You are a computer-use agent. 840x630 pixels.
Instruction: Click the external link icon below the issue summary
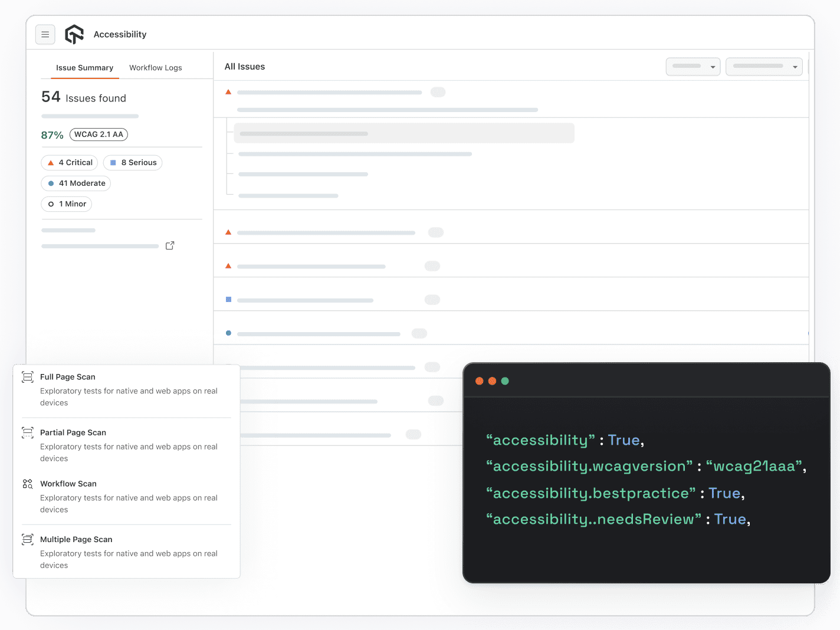[x=170, y=245]
